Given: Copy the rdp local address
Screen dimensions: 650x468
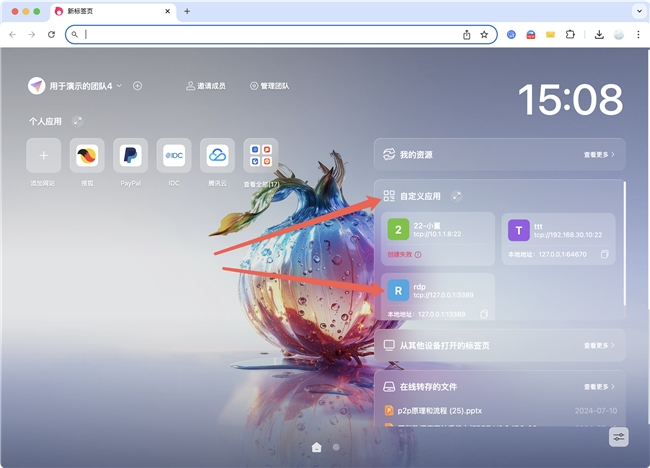Looking at the screenshot, I should tap(484, 314).
